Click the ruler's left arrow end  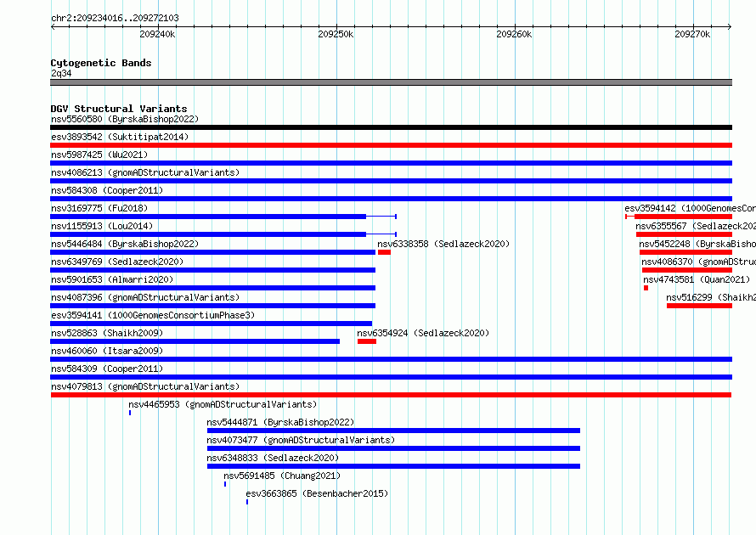coord(53,26)
